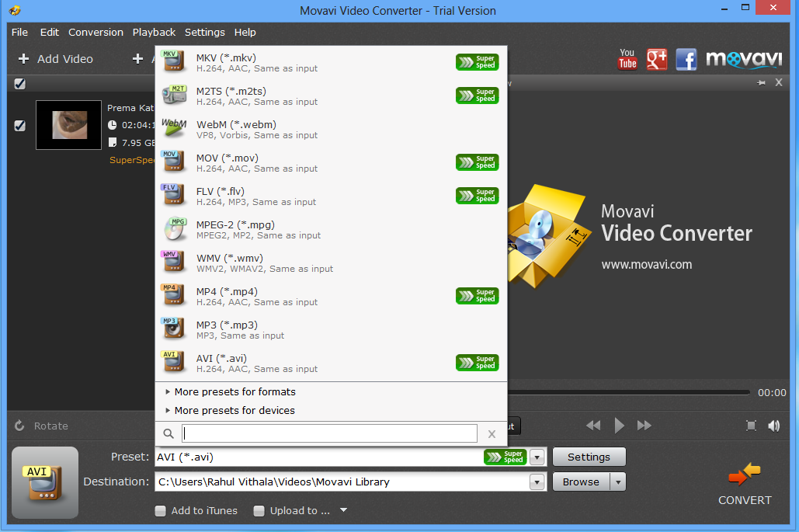Click the search magnifier icon

tap(168, 433)
